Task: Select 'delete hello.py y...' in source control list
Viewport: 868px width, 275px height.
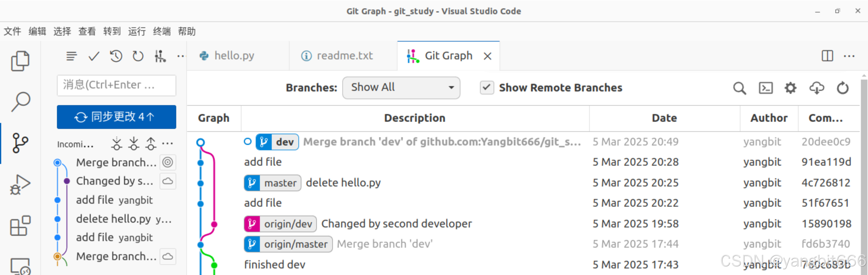Action: [124, 219]
